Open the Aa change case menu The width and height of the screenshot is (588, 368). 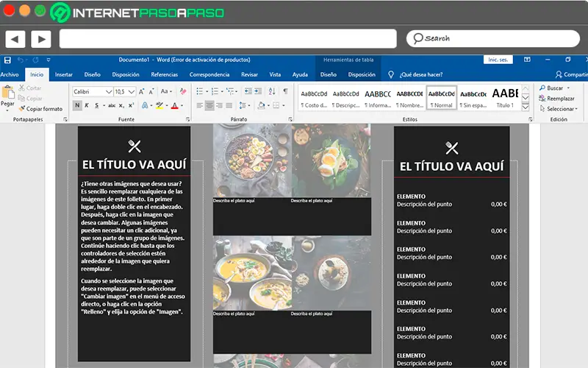[x=166, y=91]
